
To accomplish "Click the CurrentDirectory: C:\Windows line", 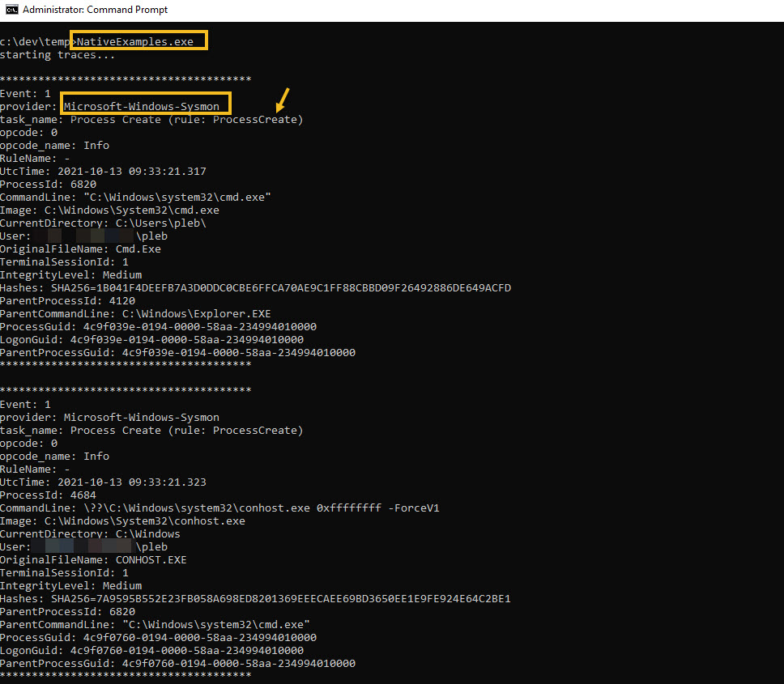I will (90, 534).
